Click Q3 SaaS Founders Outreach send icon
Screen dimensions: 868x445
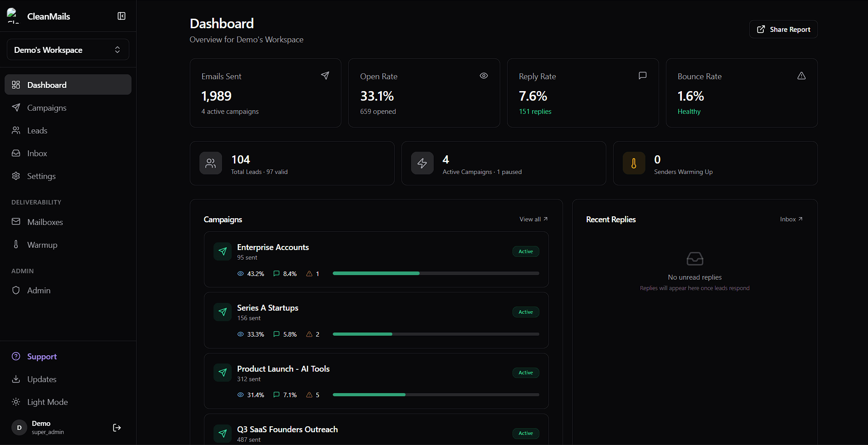[x=223, y=433]
